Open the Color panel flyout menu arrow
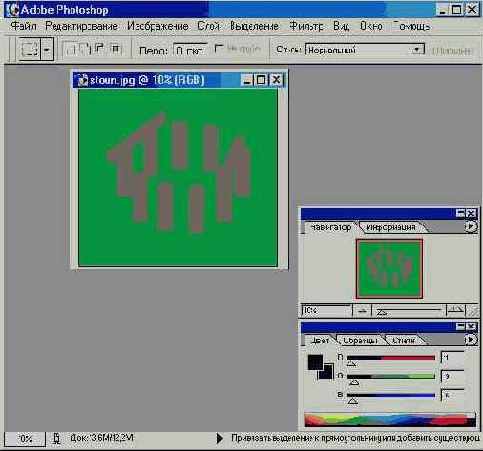This screenshot has width=483, height=451. point(471,340)
